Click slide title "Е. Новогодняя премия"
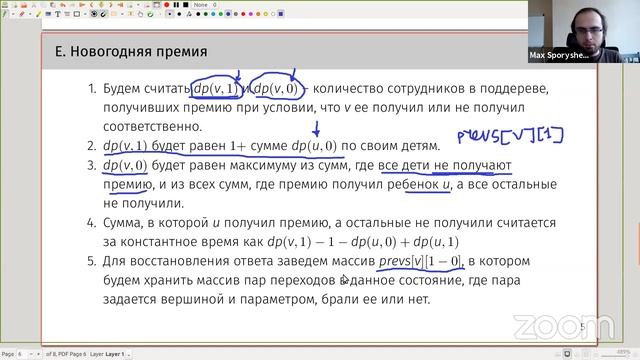 [131, 52]
